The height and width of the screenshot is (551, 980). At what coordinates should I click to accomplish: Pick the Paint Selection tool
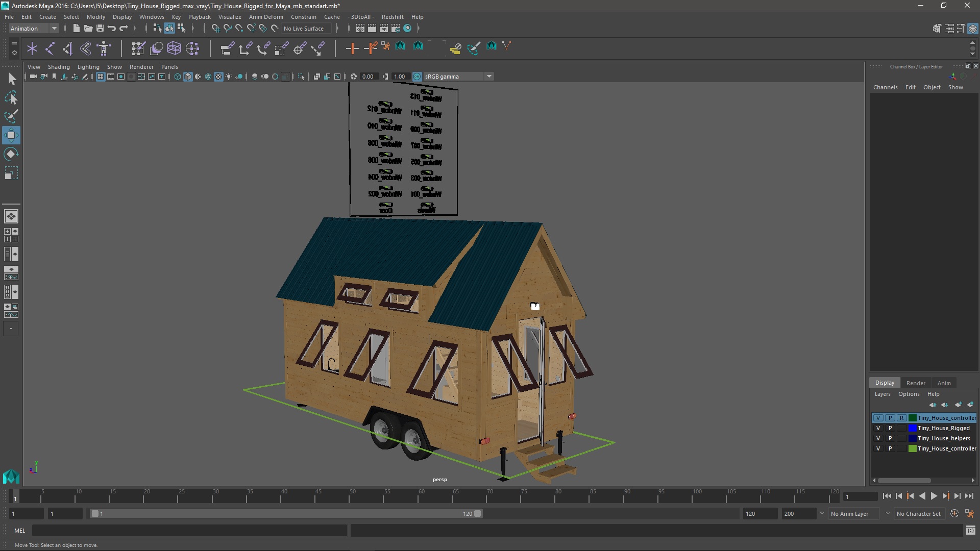point(11,116)
